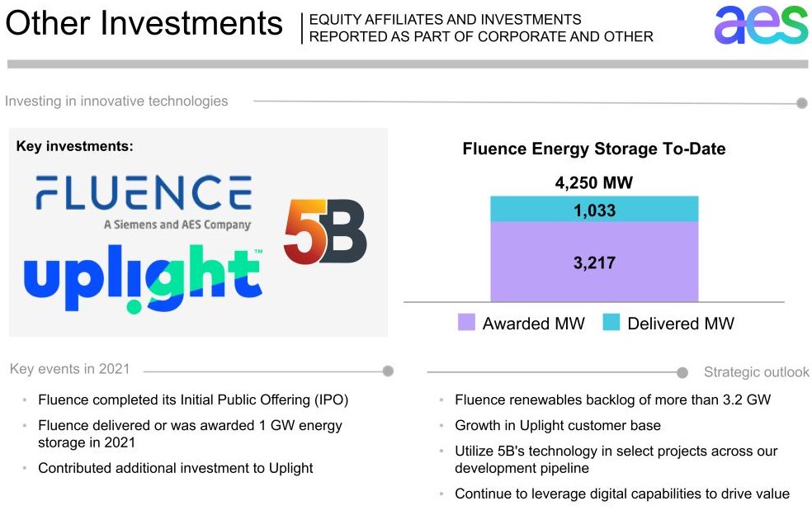
Task: Click the Key investments heading
Action: click(x=75, y=146)
